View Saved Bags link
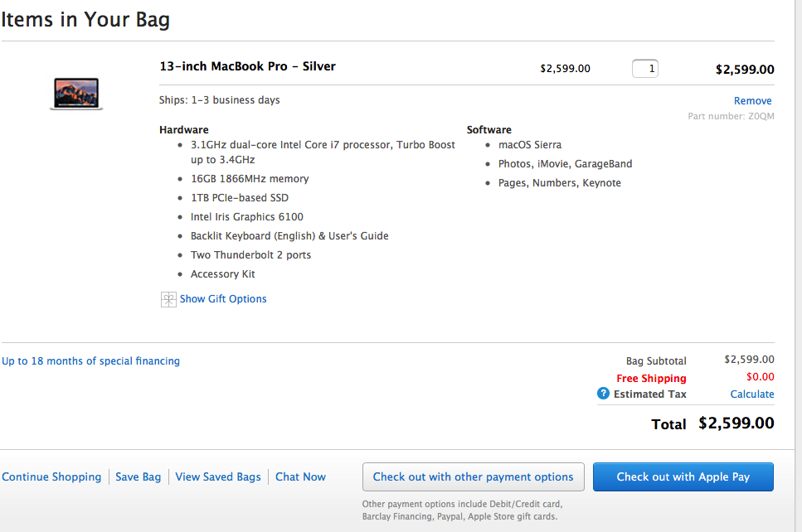This screenshot has height=532, width=802. click(218, 476)
